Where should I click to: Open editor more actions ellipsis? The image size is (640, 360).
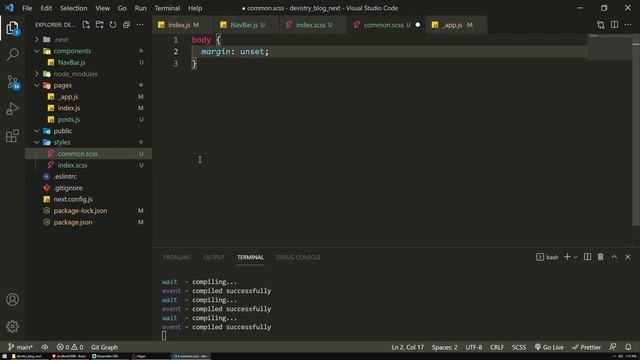pos(628,25)
